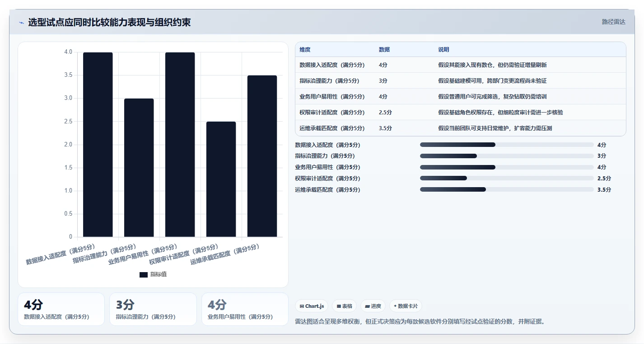Viewport: 644px width, 344px height.
Task: Click the note 假设普通用户可完成筛选，复杂钻取仍需培训
Action: (x=492, y=97)
